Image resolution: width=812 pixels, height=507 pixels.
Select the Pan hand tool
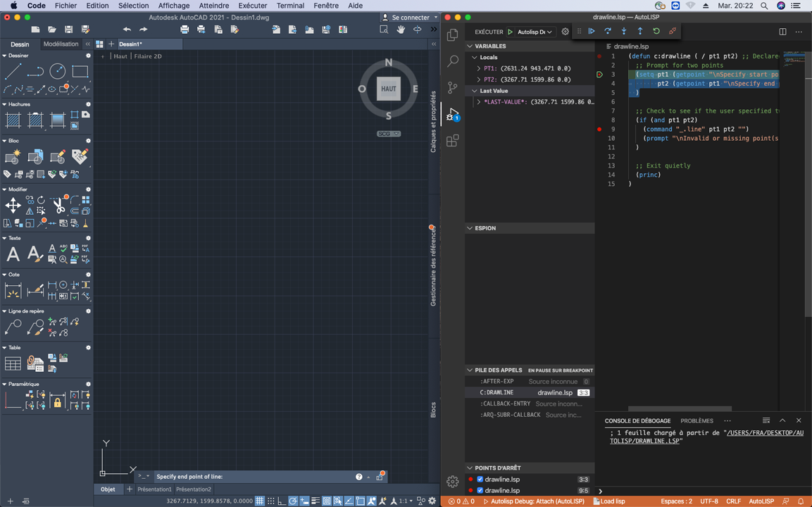(400, 30)
